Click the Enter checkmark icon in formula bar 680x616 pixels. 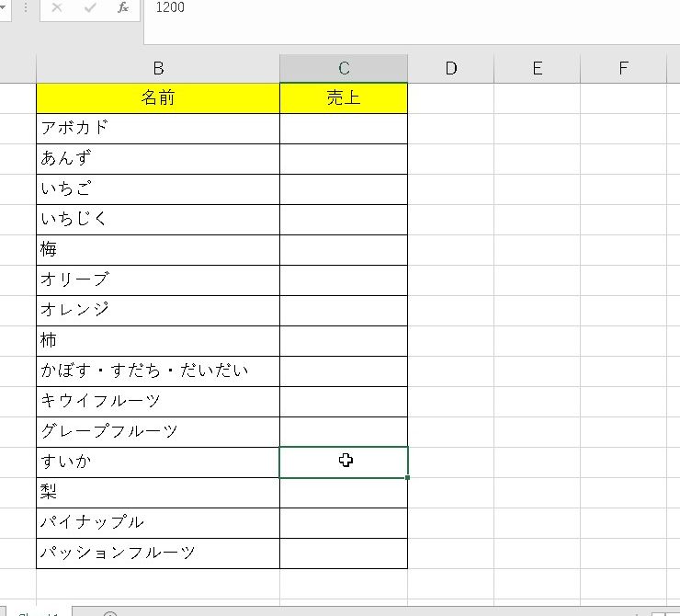tap(90, 8)
